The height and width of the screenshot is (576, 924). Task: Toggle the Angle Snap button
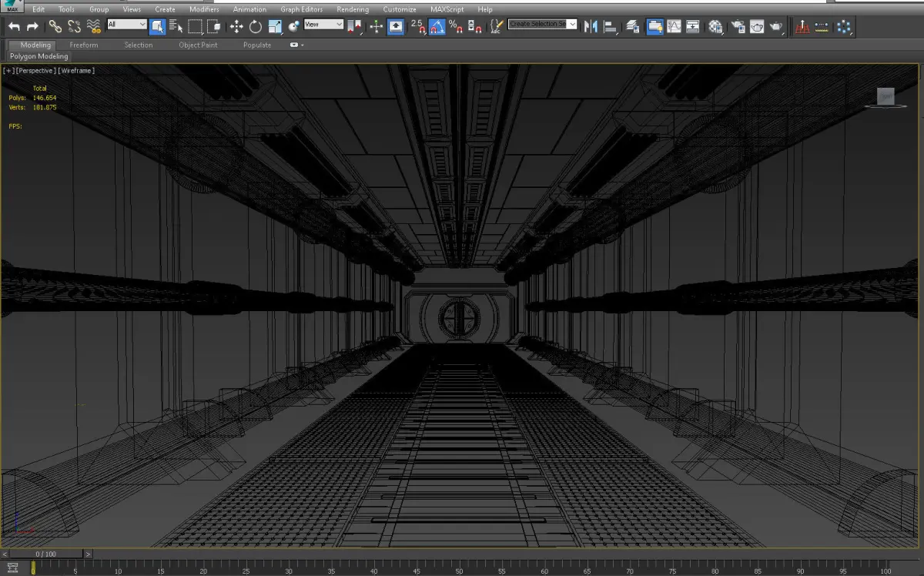437,26
